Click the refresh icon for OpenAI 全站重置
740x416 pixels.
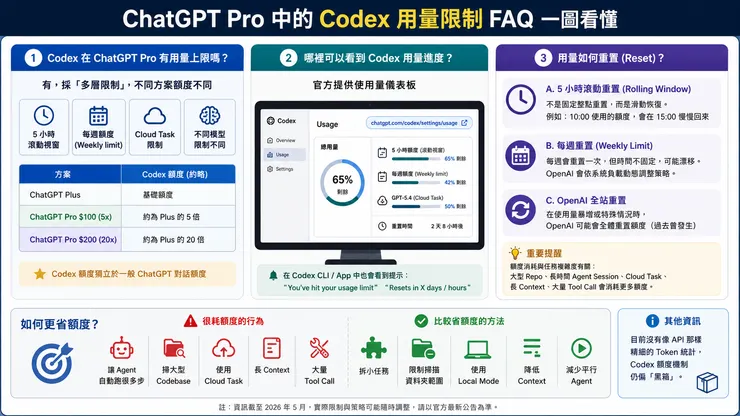point(521,210)
